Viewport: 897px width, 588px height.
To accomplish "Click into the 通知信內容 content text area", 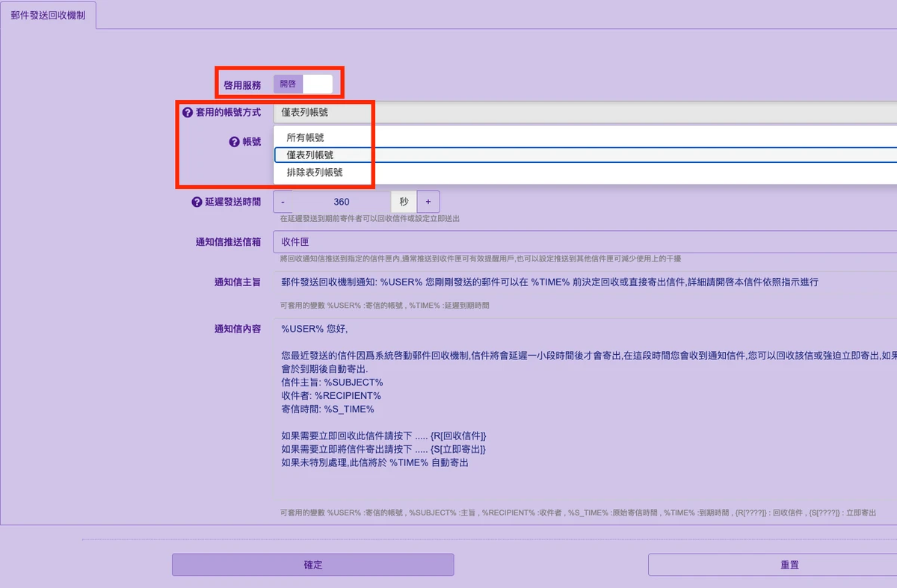I will pyautogui.click(x=585, y=411).
